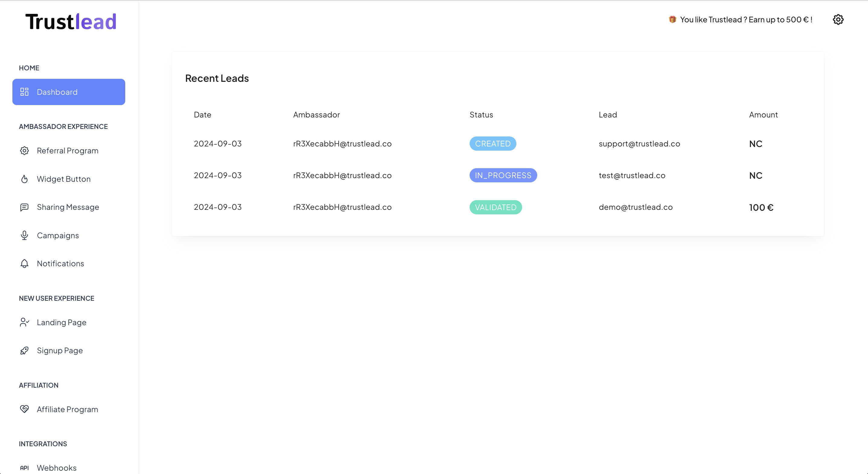Image resolution: width=868 pixels, height=474 pixels.
Task: Select the Widget Button icon
Action: coord(24,179)
